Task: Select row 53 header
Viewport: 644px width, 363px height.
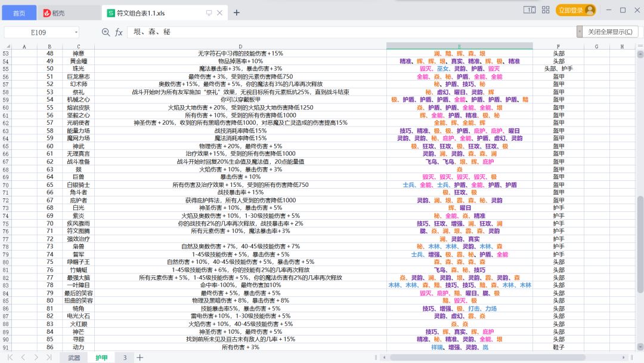Action: pyautogui.click(x=6, y=54)
